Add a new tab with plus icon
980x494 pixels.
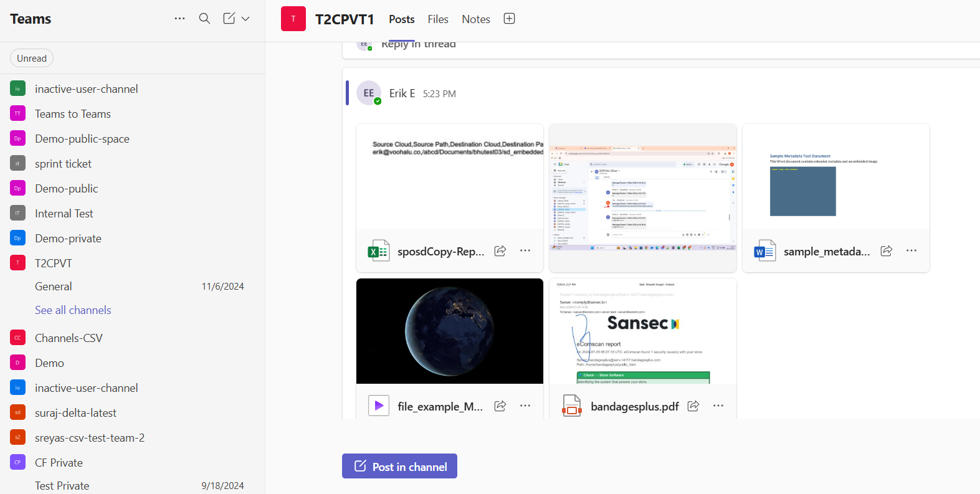pos(509,19)
